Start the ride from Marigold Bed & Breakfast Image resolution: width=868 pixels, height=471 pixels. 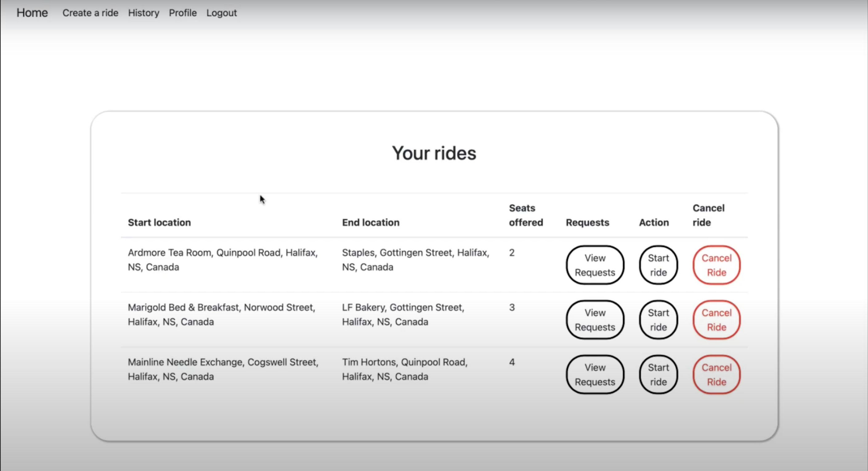(x=658, y=320)
